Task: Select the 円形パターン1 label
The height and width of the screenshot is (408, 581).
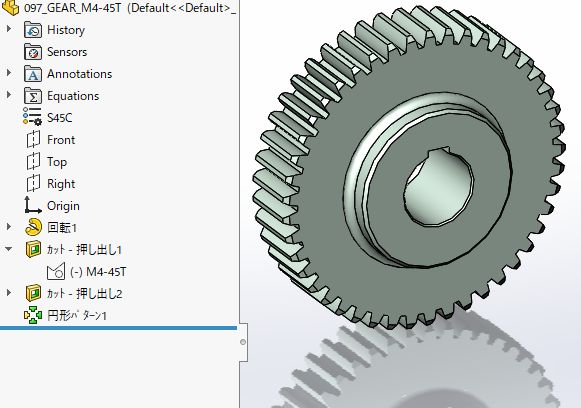Action: [x=77, y=316]
